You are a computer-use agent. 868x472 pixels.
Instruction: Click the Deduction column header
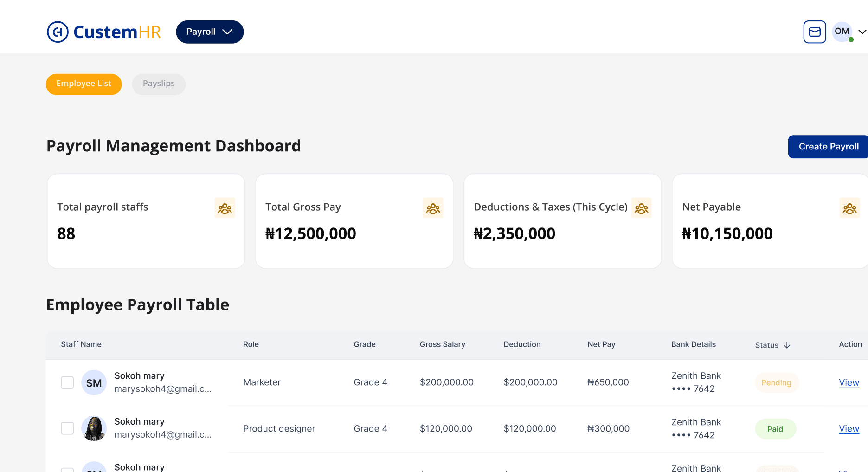[522, 344]
